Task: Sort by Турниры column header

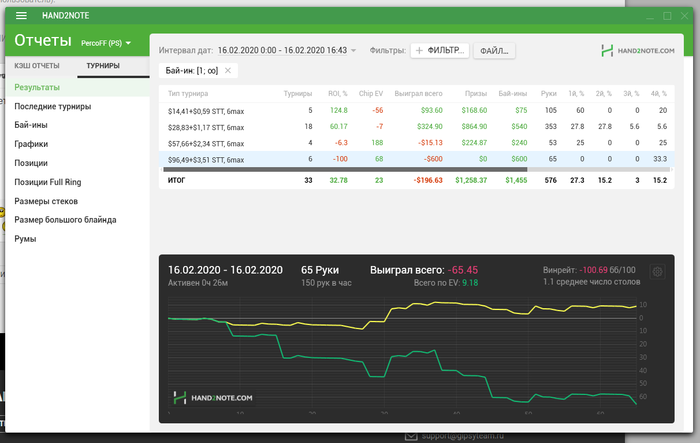Action: click(x=298, y=94)
